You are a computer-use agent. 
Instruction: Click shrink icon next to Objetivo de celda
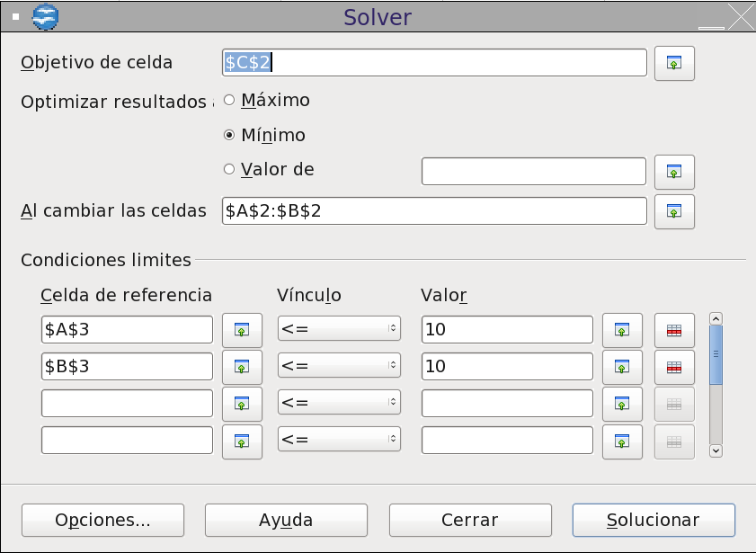tap(674, 63)
